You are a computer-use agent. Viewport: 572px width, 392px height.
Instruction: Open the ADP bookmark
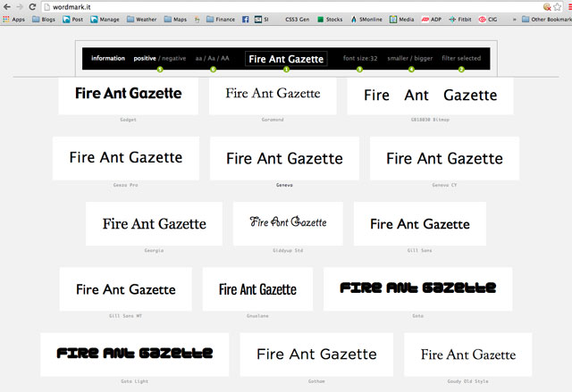tap(431, 20)
